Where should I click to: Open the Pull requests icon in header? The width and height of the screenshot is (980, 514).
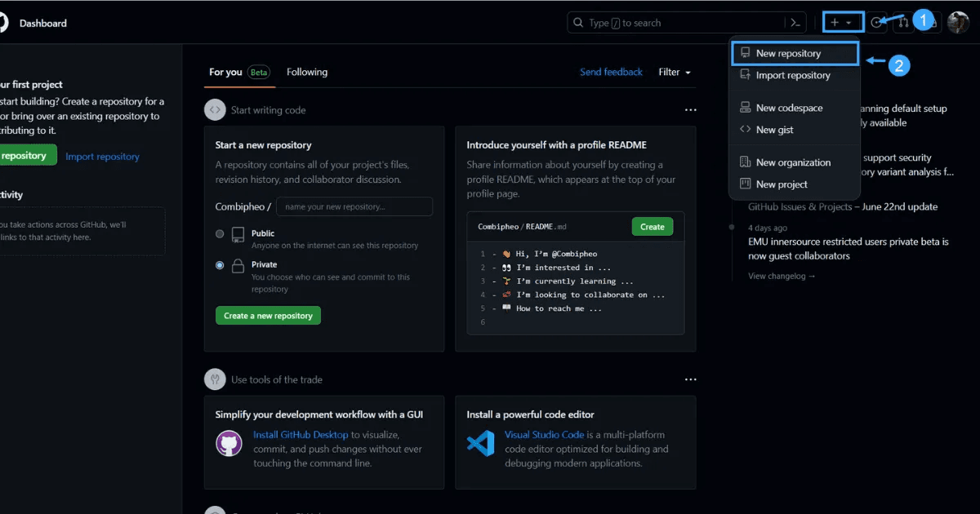click(x=902, y=23)
